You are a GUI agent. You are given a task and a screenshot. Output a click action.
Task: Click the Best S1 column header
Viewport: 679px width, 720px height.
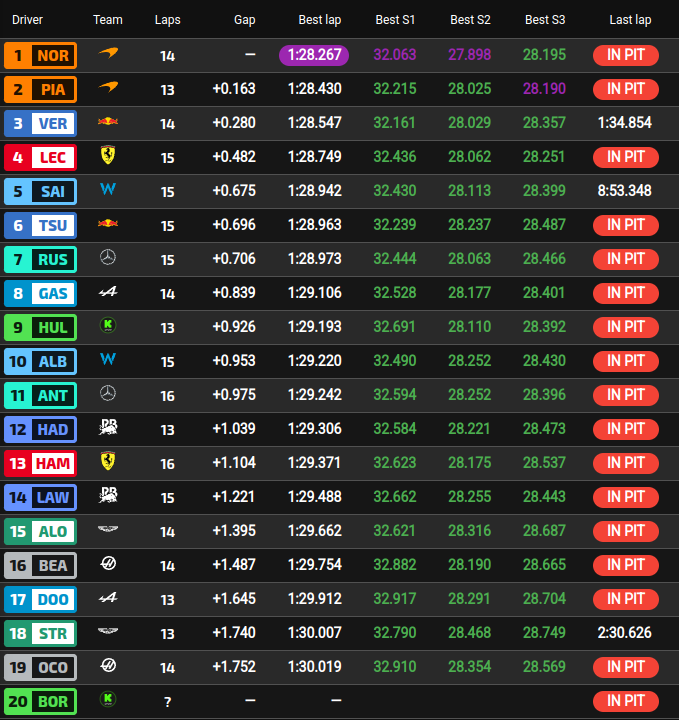click(395, 20)
